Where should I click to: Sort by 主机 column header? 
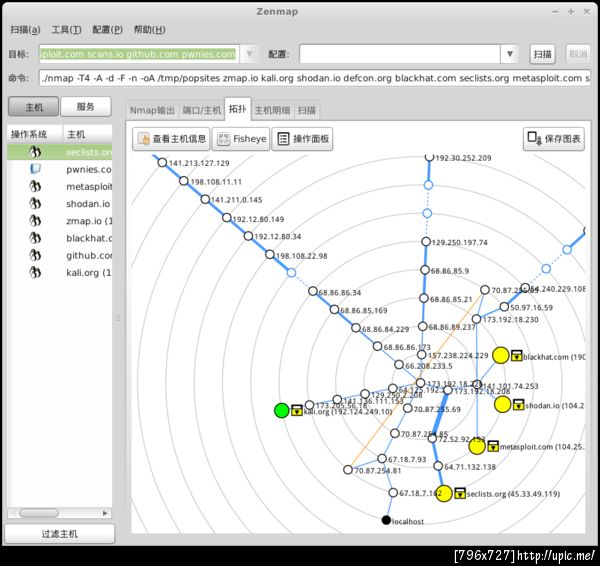point(88,134)
